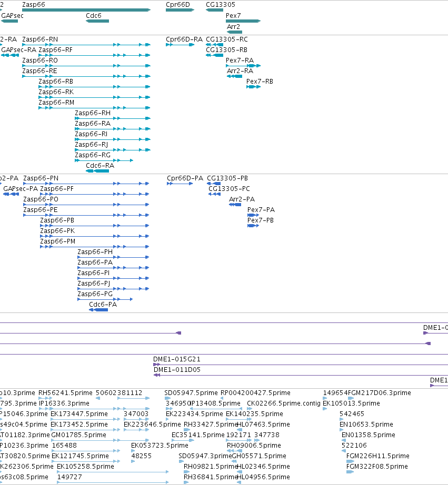Click the Zasp66-RN transcript label

pos(40,39)
